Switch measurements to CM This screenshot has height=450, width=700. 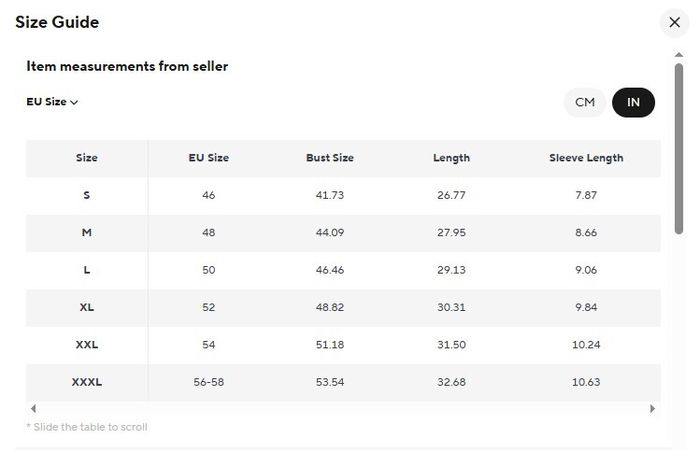point(585,102)
